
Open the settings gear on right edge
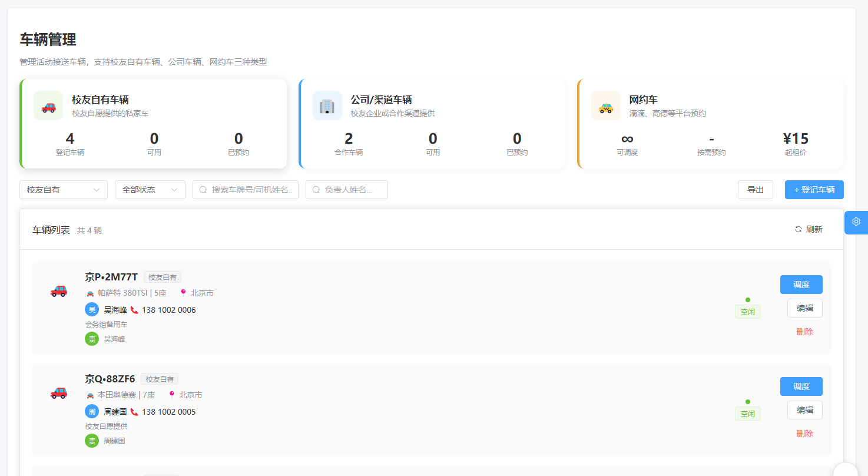pyautogui.click(x=856, y=222)
